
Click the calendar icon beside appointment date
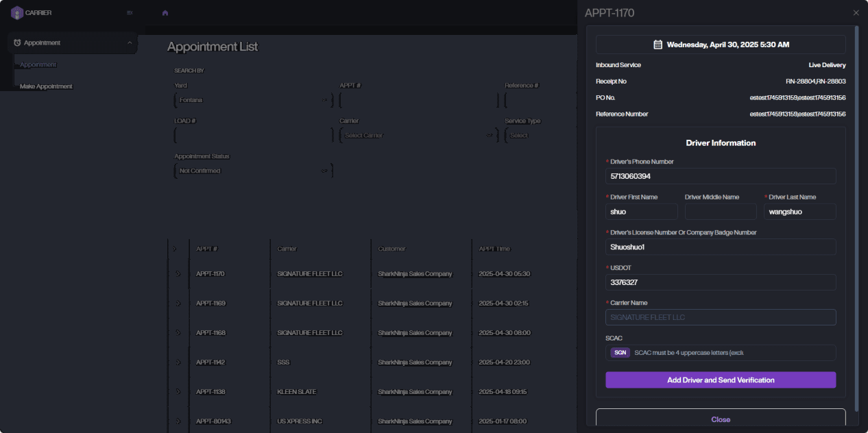[x=658, y=45]
